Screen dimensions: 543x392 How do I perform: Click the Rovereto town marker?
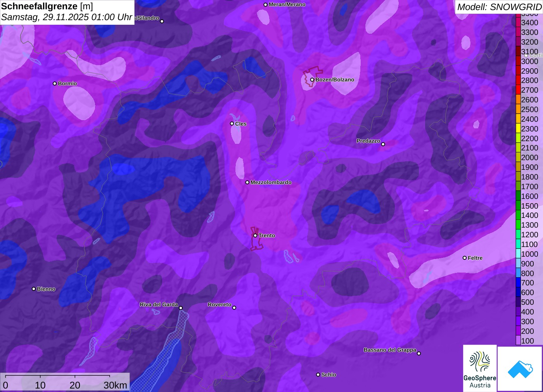[x=234, y=308]
